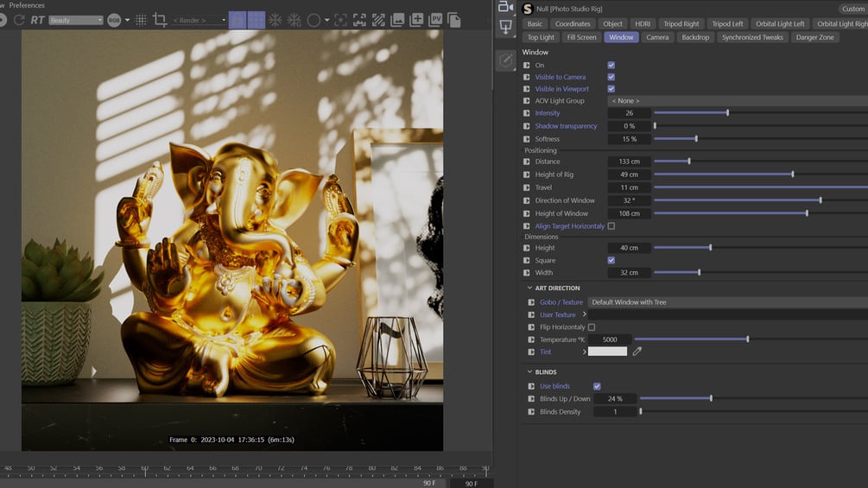Click the Tint white color swatch
This screenshot has width=868, height=488.
[607, 352]
